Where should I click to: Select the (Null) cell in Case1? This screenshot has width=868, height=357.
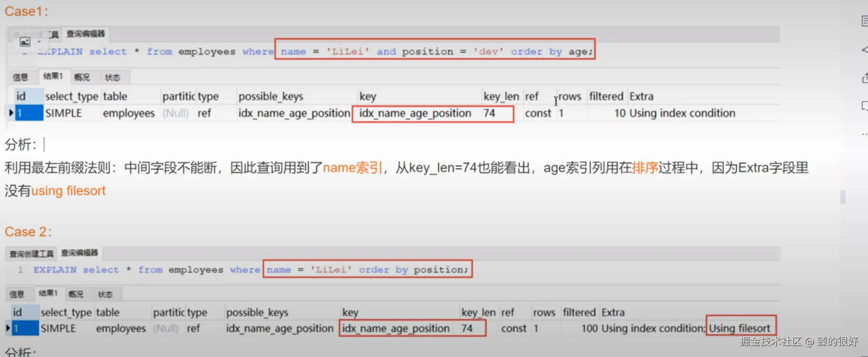point(175,113)
